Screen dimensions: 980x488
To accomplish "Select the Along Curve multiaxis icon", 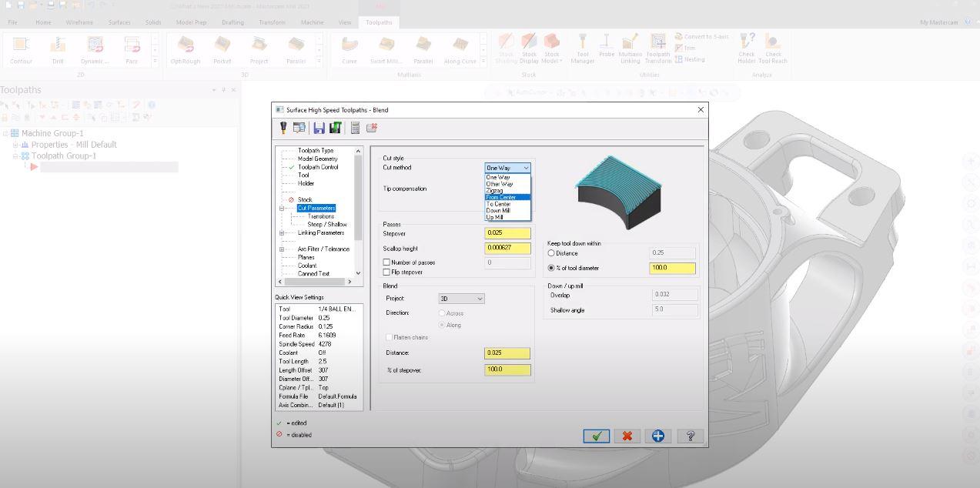I will (460, 50).
